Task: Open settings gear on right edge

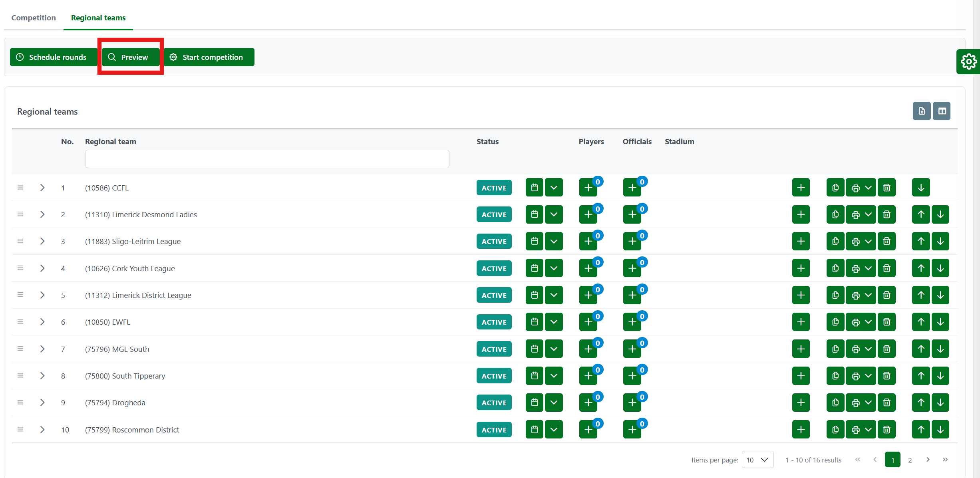Action: coord(968,61)
